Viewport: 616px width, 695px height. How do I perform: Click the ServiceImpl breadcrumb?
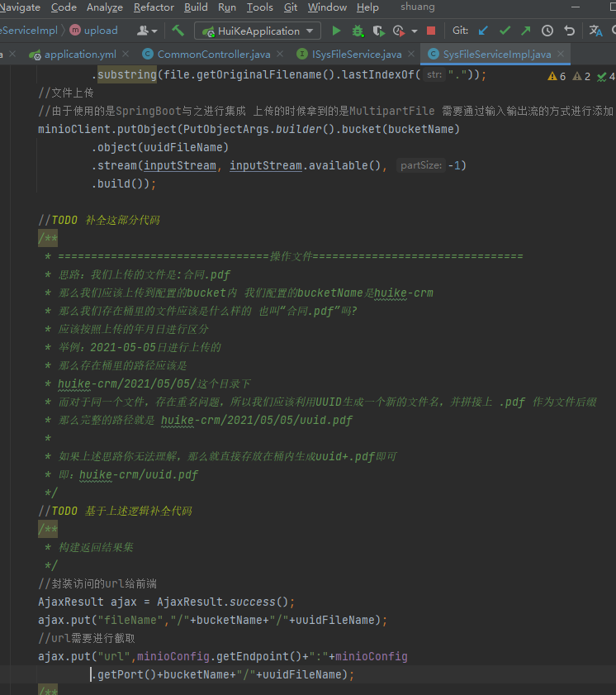(29, 30)
